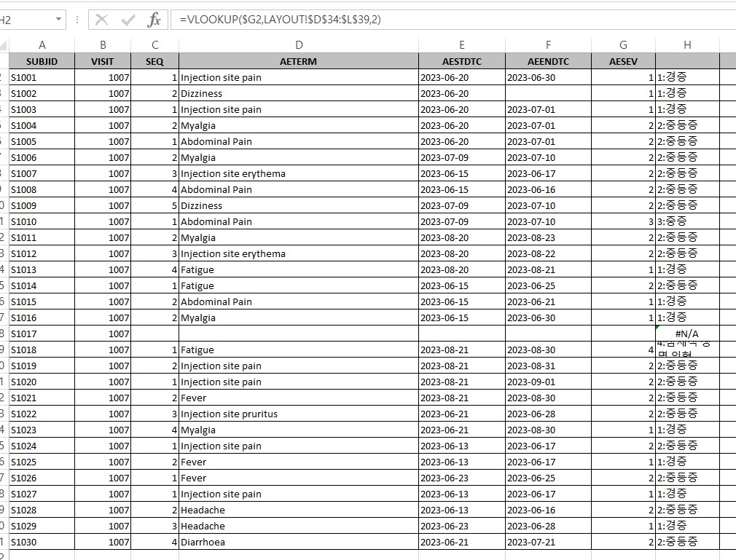Click the formula bar resize dots handle
This screenshot has width=736, height=560.
(x=77, y=20)
